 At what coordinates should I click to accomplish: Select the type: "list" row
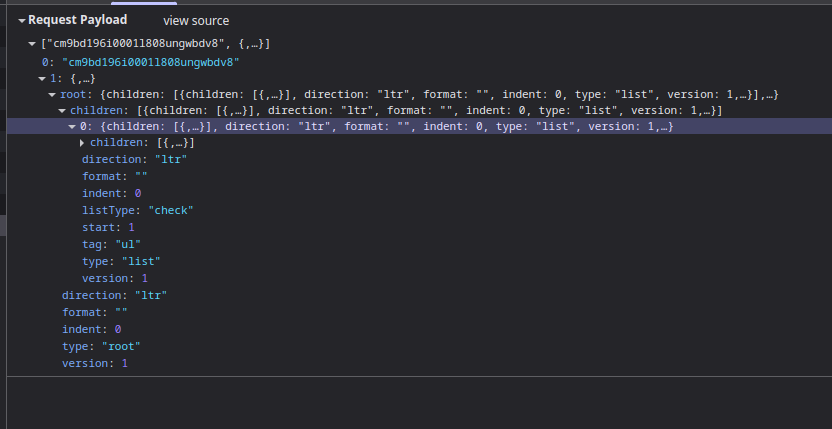121,261
